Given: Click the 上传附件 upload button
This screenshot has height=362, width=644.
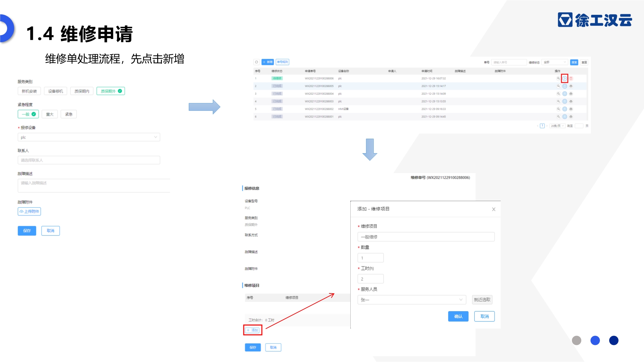Looking at the screenshot, I should click(x=29, y=211).
